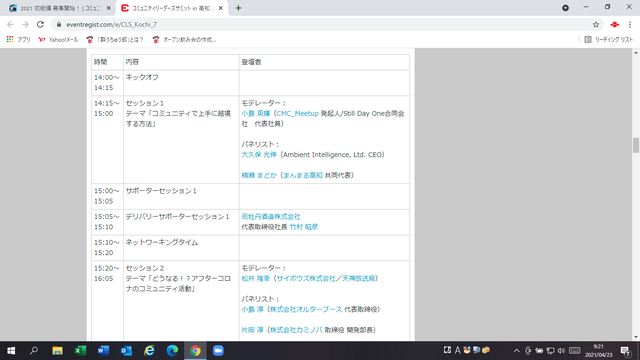Show hidden system tray icons
The image size is (640, 360).
517,351
